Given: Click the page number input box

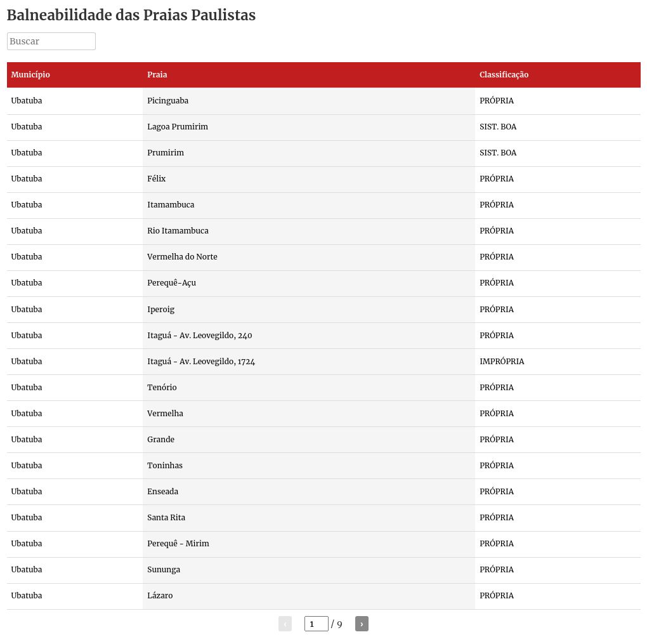Looking at the screenshot, I should click(x=316, y=624).
